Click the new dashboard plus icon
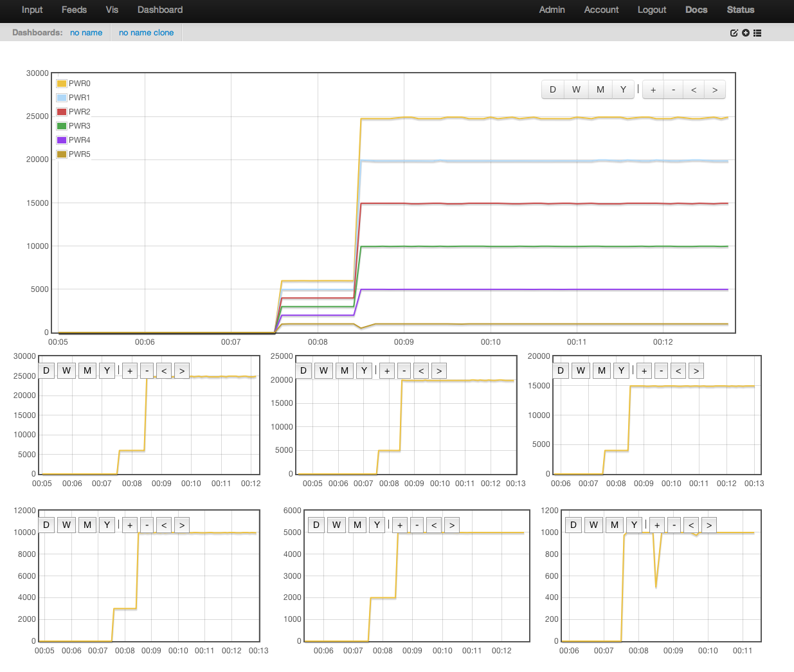This screenshot has height=672, width=794. (745, 33)
